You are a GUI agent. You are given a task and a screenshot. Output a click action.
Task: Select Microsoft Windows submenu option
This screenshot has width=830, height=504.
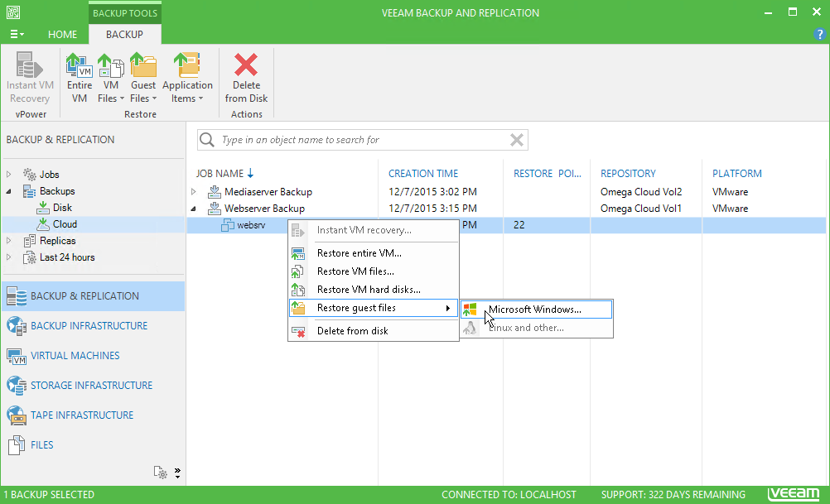(536, 310)
